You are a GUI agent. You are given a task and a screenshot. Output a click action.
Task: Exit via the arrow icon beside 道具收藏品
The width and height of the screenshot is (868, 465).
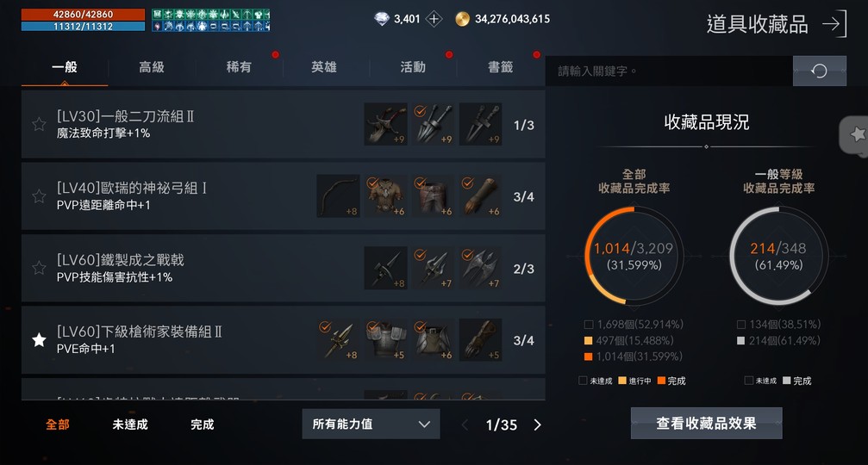[x=834, y=24]
